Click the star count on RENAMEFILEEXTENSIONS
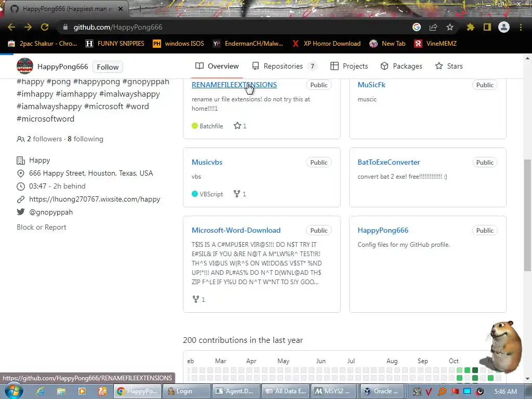Screen dimensions: 532x399 click(x=240, y=126)
